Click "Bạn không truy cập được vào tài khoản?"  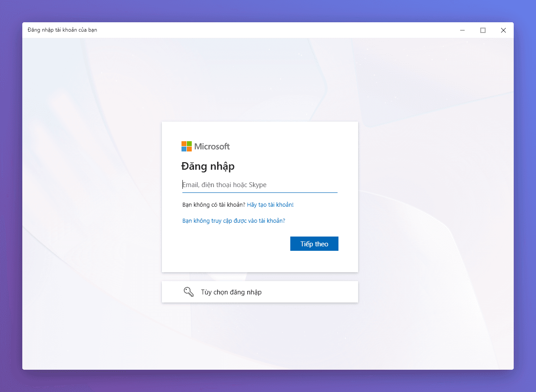pyautogui.click(x=233, y=220)
